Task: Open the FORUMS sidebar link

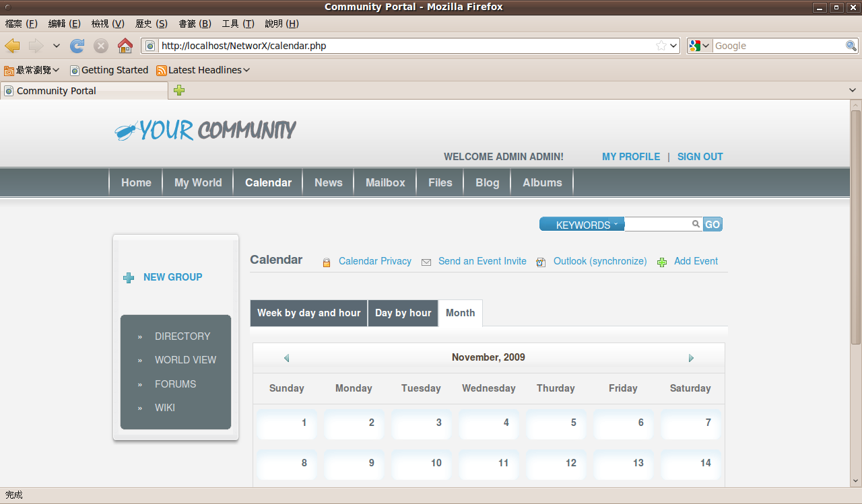Action: (176, 384)
